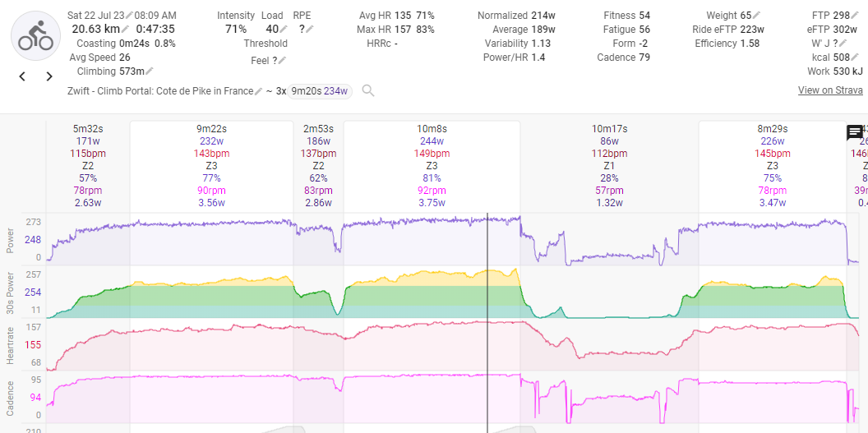Go to next activity arrow
The height and width of the screenshot is (433, 868).
49,76
